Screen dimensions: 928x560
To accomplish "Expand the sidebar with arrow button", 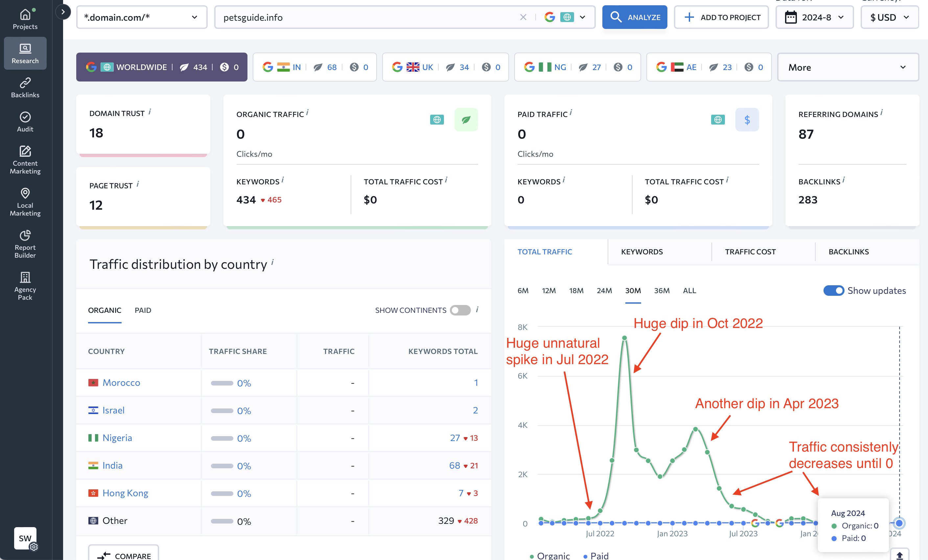I will 63,12.
